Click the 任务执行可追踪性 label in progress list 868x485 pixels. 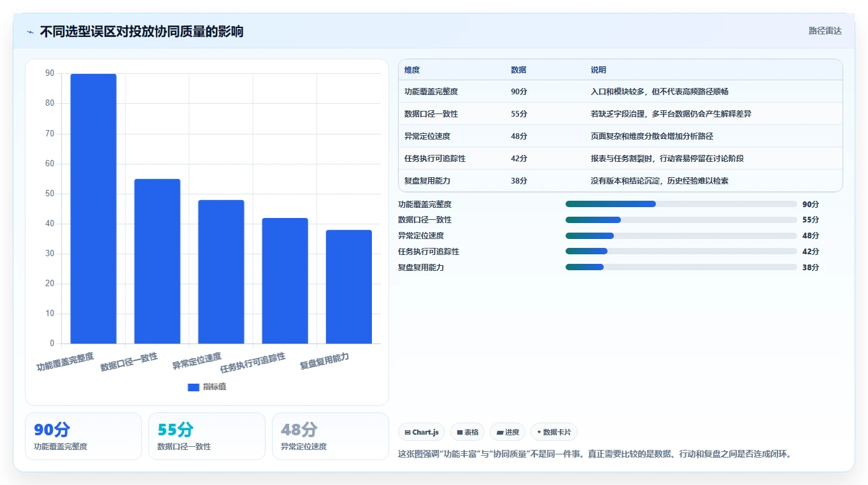(x=429, y=252)
